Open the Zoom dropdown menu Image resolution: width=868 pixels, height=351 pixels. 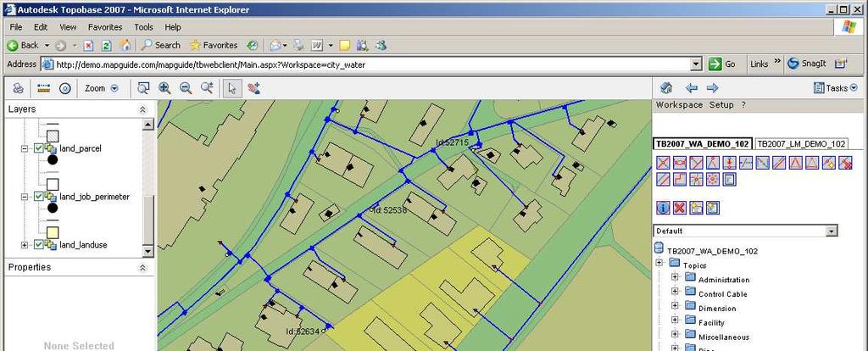tap(100, 88)
